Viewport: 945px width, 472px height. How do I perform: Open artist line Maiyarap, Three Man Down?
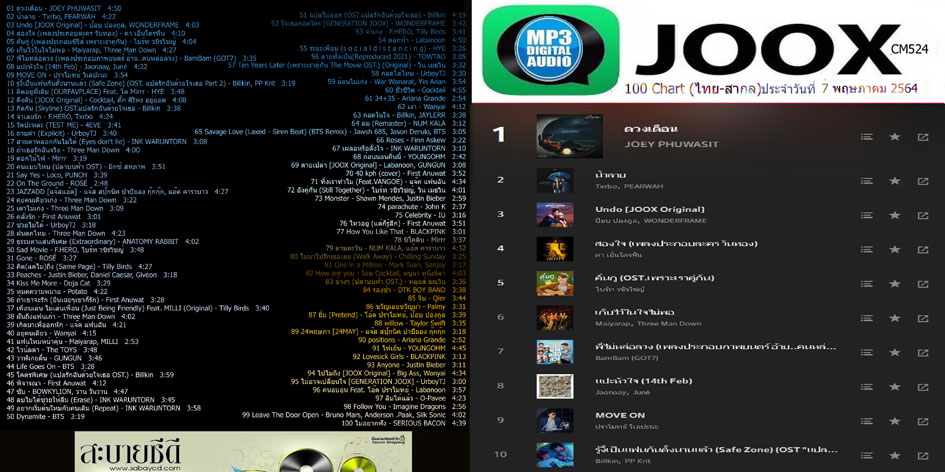[648, 324]
